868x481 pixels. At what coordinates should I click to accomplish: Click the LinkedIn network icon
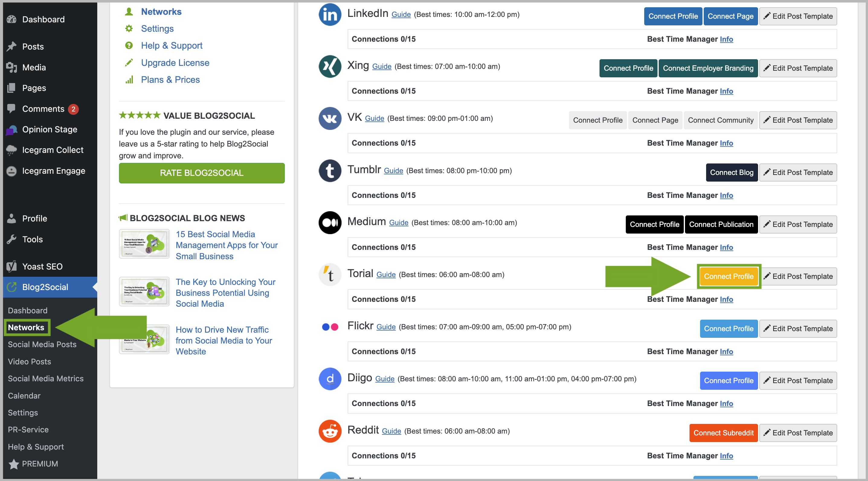330,15
